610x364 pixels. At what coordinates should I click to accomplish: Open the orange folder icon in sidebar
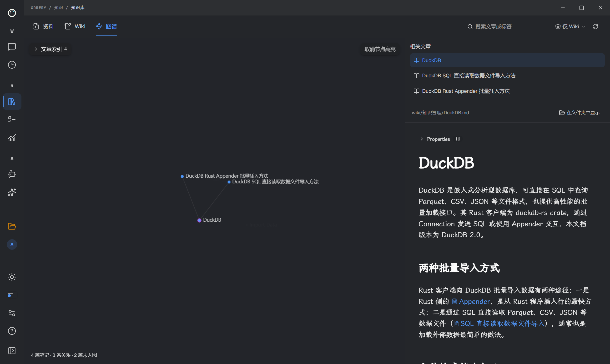pos(12,226)
